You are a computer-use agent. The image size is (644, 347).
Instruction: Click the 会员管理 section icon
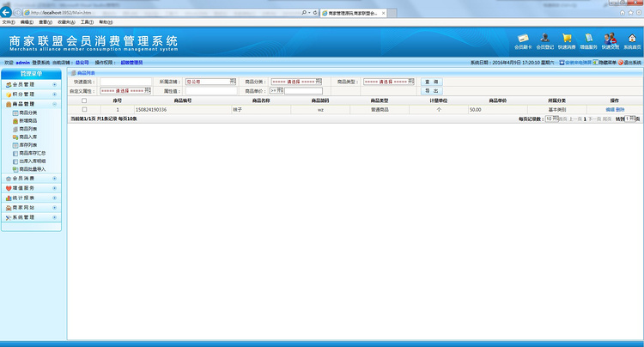coord(9,84)
